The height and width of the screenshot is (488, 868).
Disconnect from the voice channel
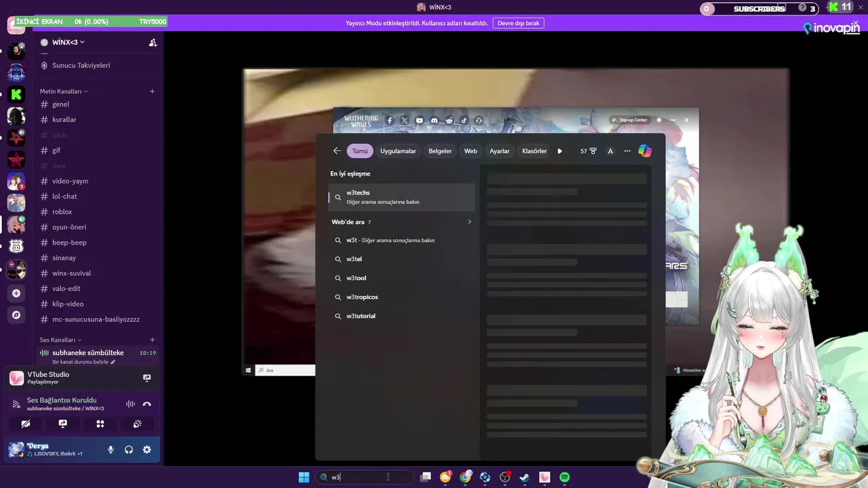[146, 404]
